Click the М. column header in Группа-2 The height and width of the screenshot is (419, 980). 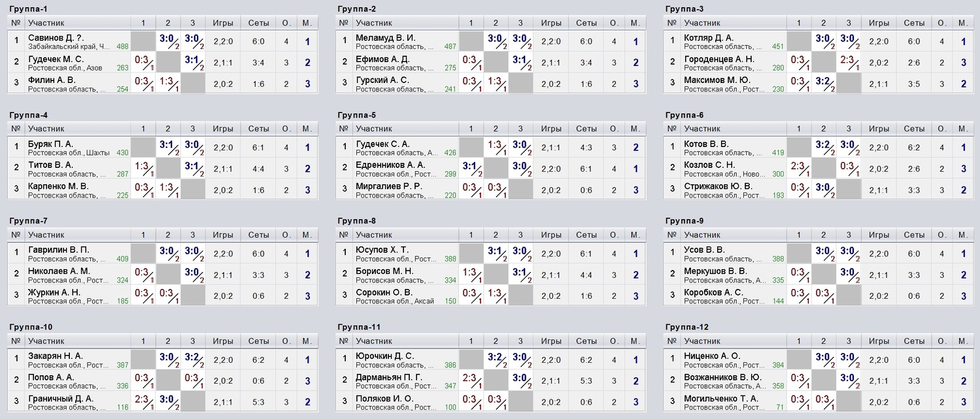click(x=635, y=23)
